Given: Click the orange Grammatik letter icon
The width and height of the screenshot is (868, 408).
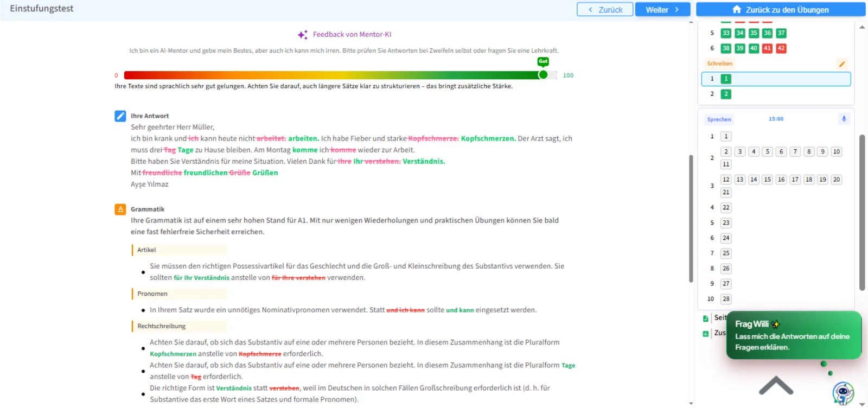Looking at the screenshot, I should point(120,209).
